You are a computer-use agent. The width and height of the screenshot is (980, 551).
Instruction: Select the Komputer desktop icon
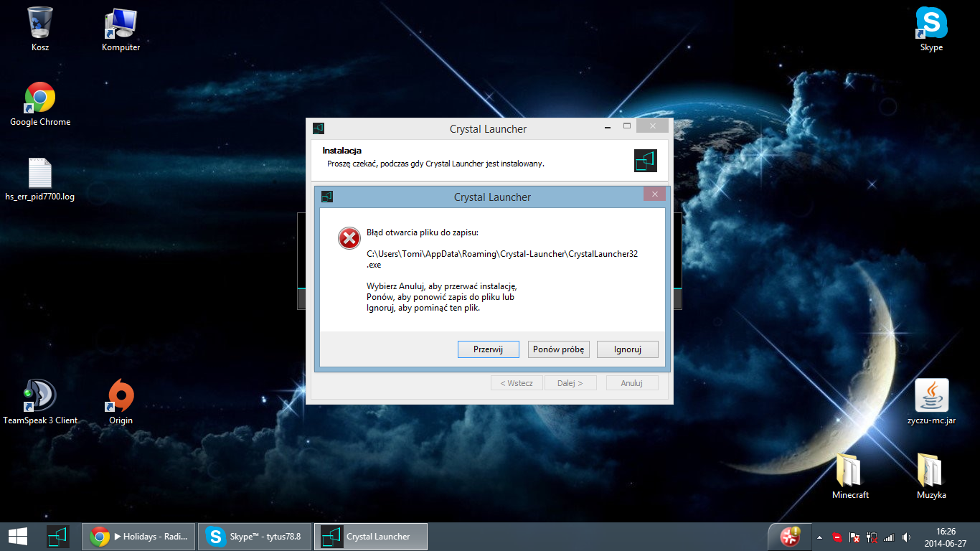(x=121, y=29)
